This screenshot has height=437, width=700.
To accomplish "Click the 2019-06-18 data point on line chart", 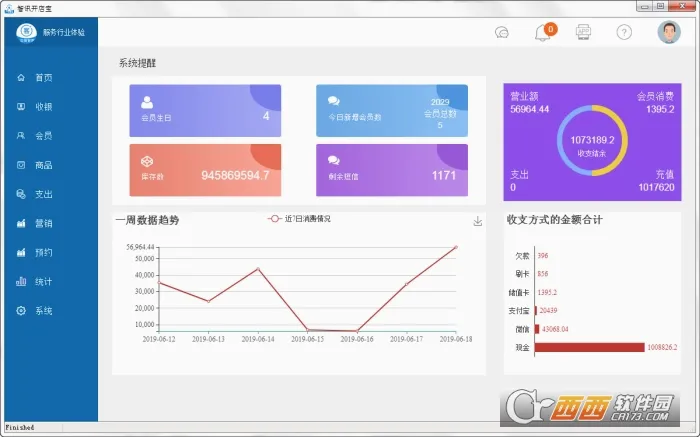I will pyautogui.click(x=456, y=247).
